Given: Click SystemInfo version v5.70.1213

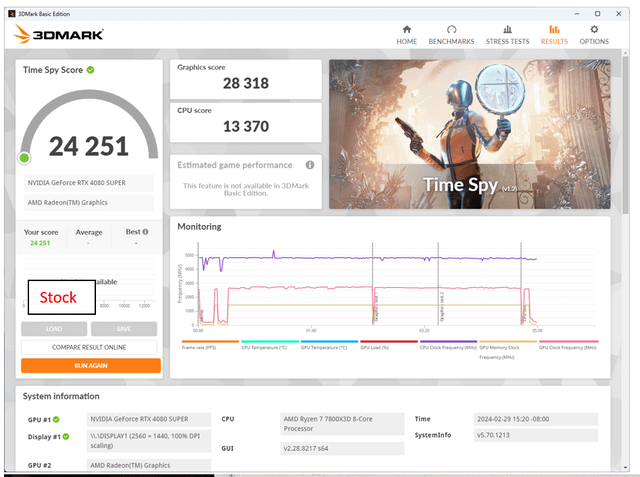Looking at the screenshot, I should [x=536, y=435].
